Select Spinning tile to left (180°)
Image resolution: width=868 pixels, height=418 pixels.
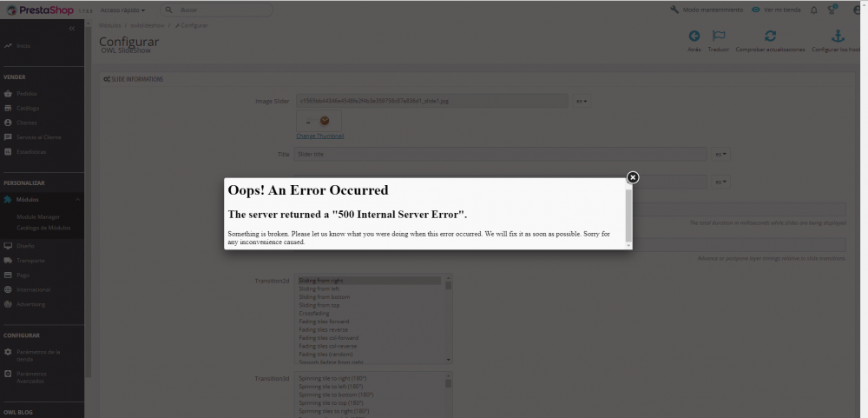pyautogui.click(x=369, y=387)
